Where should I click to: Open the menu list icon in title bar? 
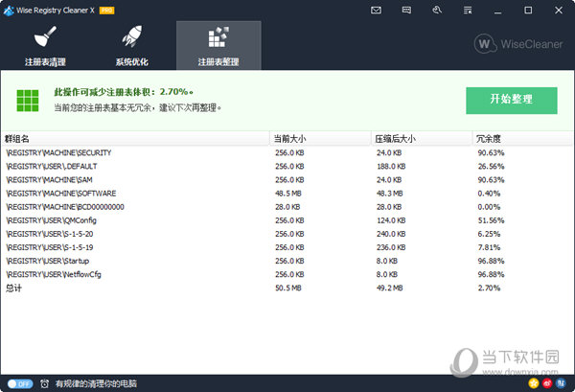point(468,10)
